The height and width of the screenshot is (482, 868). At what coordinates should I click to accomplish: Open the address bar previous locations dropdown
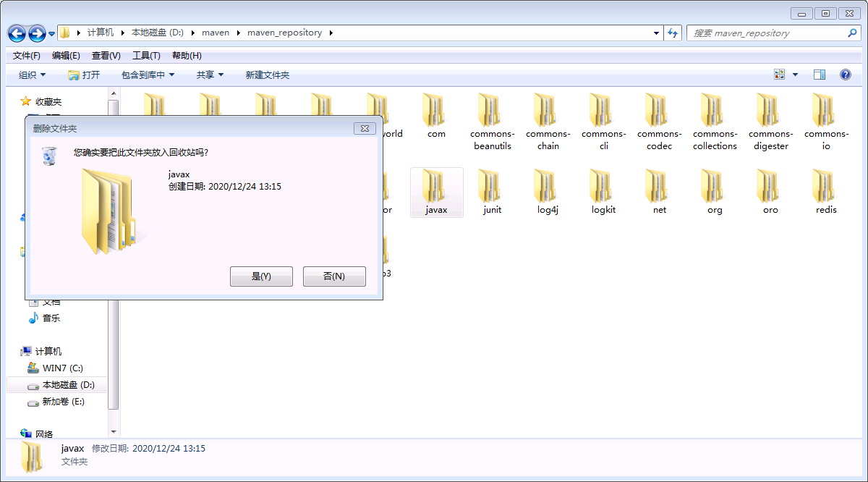point(657,33)
